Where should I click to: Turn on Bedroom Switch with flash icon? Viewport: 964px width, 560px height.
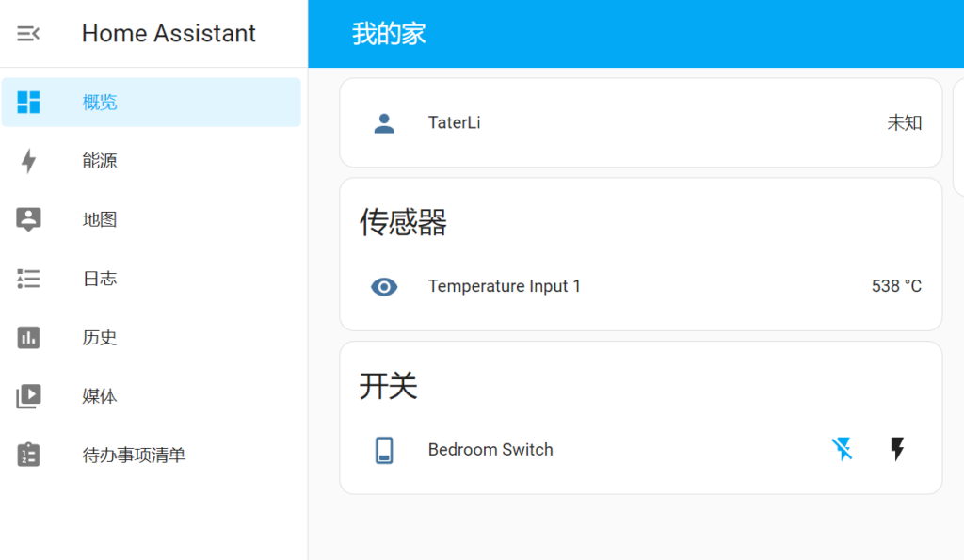pyautogui.click(x=897, y=449)
